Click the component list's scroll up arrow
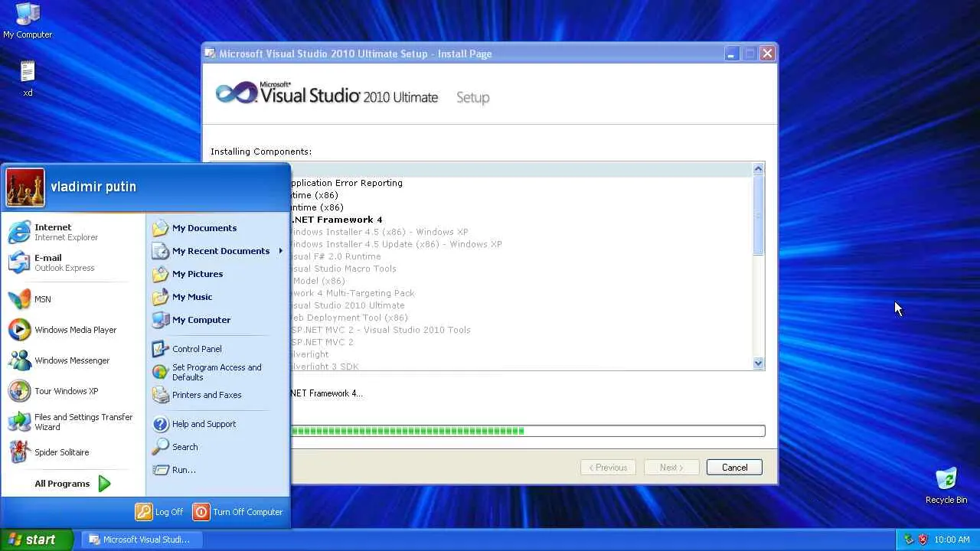The width and height of the screenshot is (980, 551). pyautogui.click(x=759, y=168)
